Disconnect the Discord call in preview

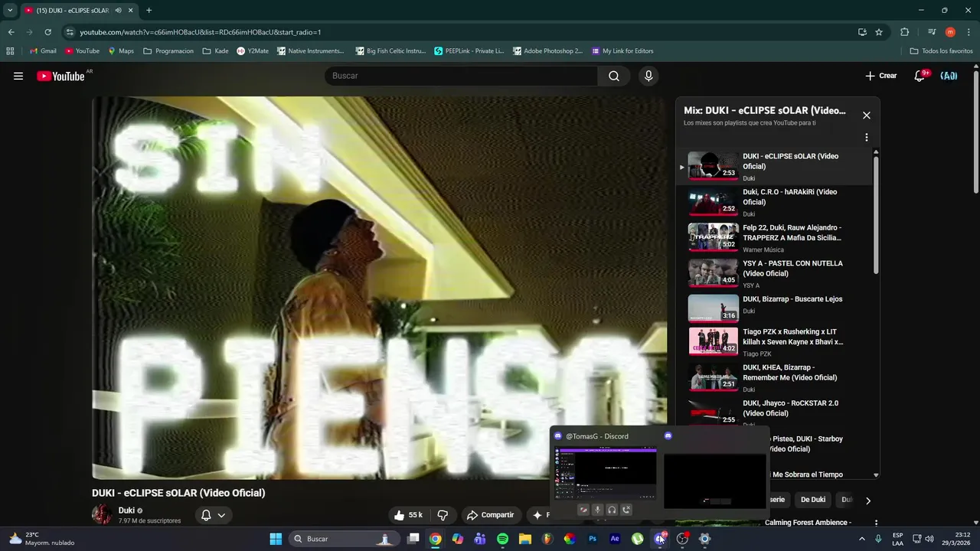(626, 510)
